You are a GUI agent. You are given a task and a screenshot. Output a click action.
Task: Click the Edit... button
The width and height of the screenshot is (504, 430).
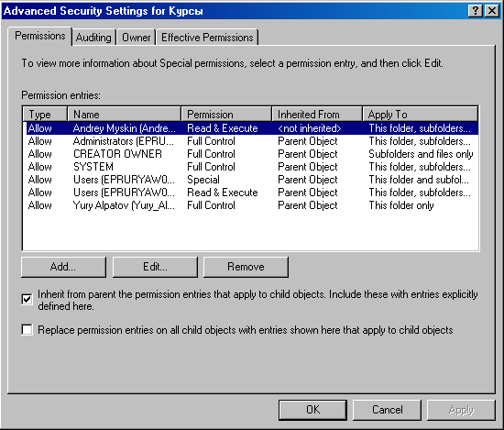coord(155,267)
